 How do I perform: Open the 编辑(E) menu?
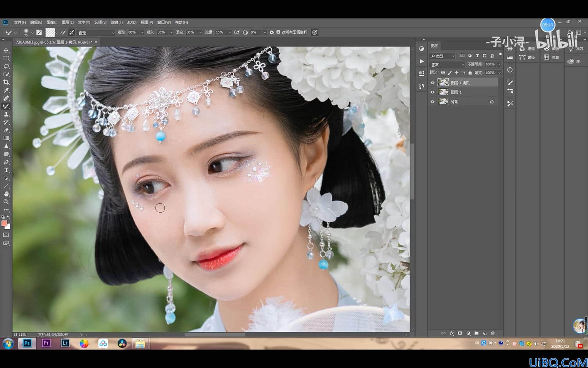point(36,22)
